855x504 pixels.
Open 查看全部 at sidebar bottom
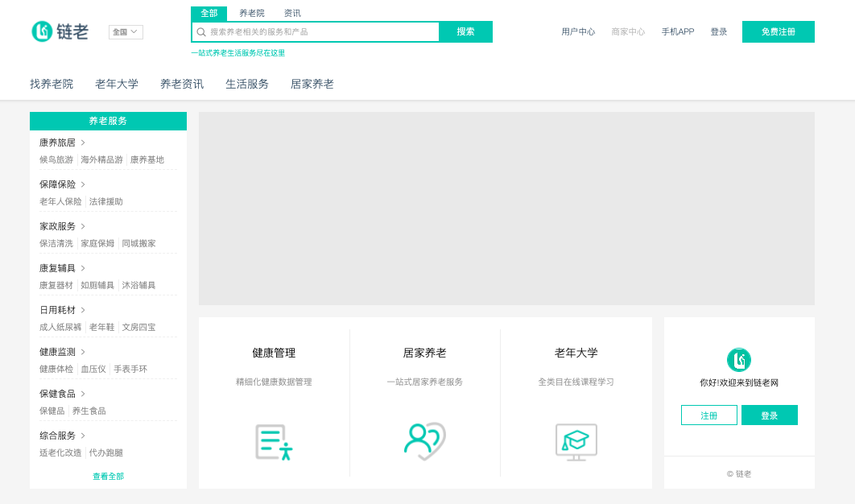coord(107,476)
